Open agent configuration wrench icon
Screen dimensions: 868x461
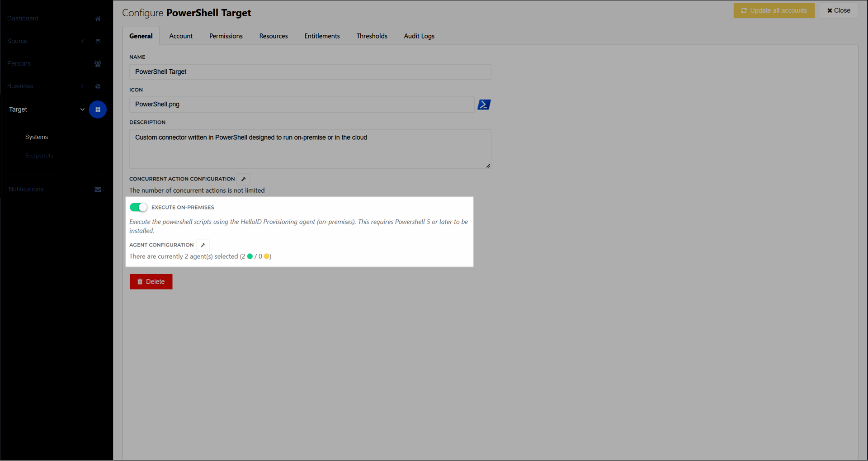pos(203,245)
